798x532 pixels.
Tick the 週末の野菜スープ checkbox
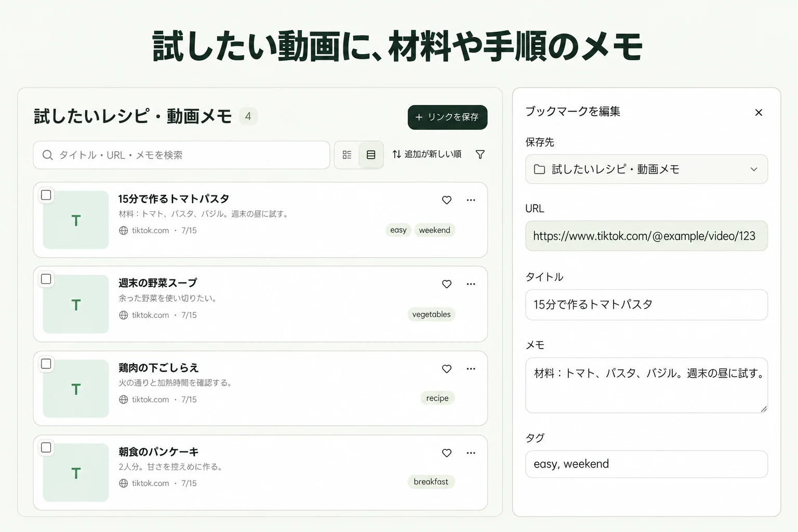(46, 279)
